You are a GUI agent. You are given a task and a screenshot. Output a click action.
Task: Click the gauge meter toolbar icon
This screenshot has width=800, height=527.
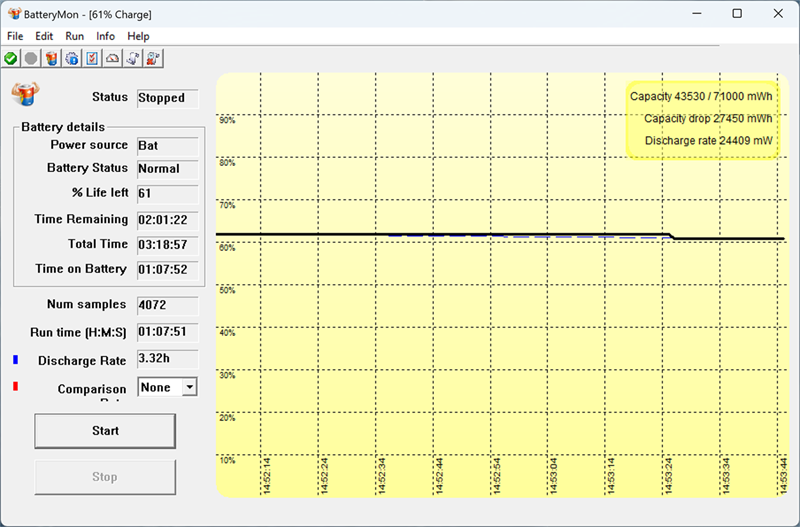click(x=113, y=59)
